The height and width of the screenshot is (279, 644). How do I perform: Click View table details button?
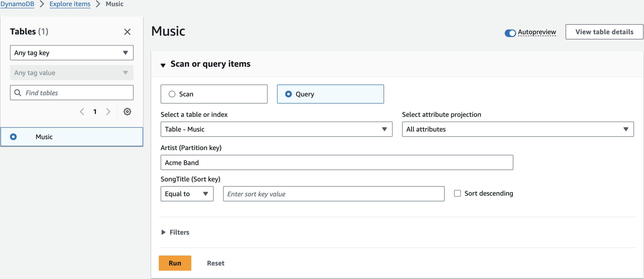pyautogui.click(x=604, y=32)
